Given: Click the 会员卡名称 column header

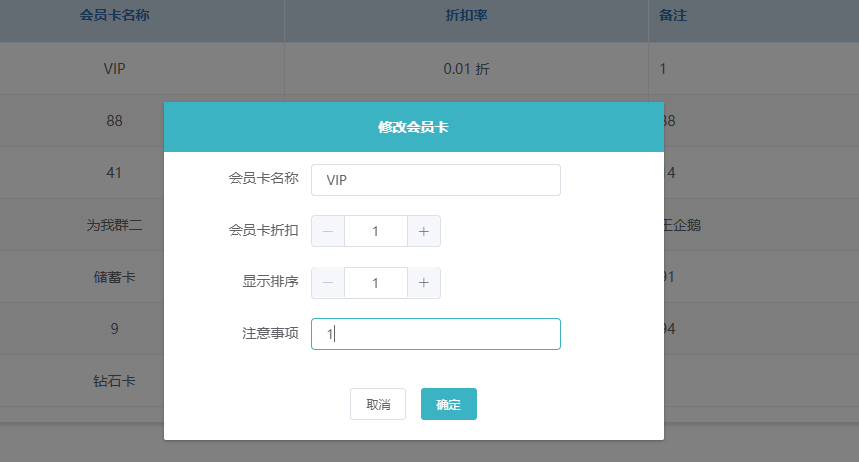Looking at the screenshot, I should (x=115, y=16).
